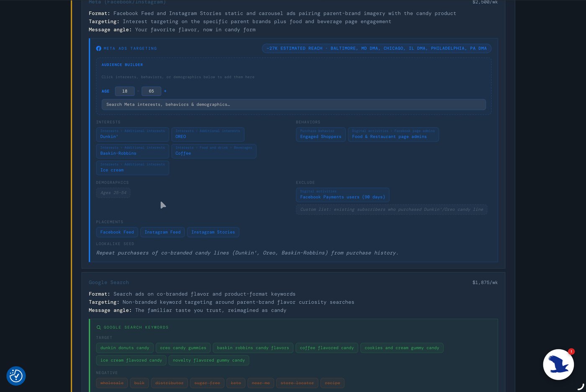
Task: Click novelty flavored gummy candy keyword
Action: point(209,360)
